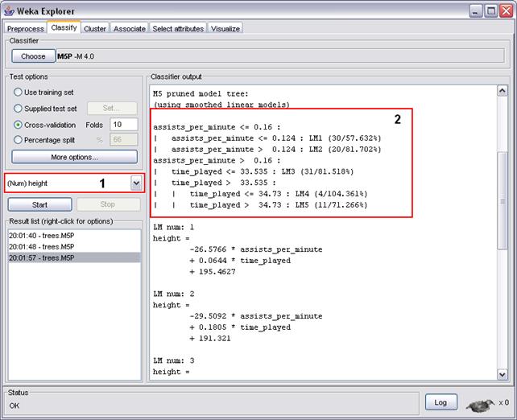Click the classifier output vertical scrollbar
This screenshot has height=420, width=517.
503,201
